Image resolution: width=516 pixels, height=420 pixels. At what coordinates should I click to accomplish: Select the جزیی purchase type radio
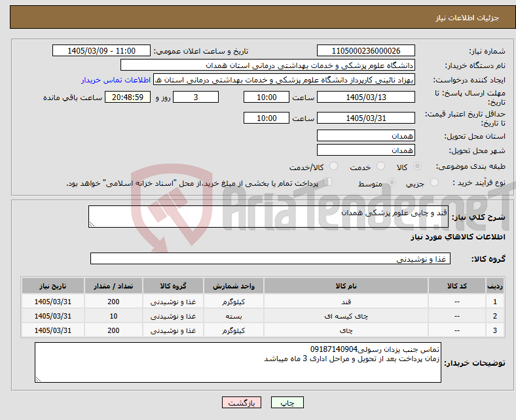pyautogui.click(x=434, y=183)
